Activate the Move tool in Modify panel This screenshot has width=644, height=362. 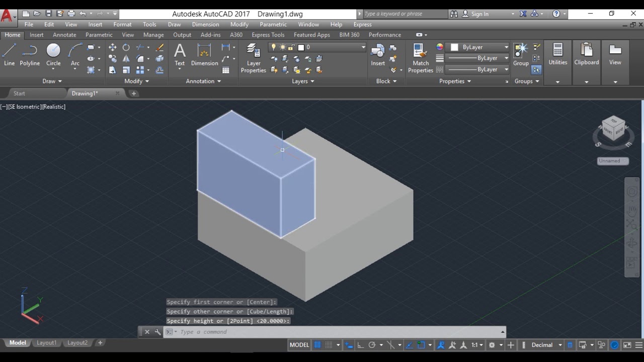(112, 47)
